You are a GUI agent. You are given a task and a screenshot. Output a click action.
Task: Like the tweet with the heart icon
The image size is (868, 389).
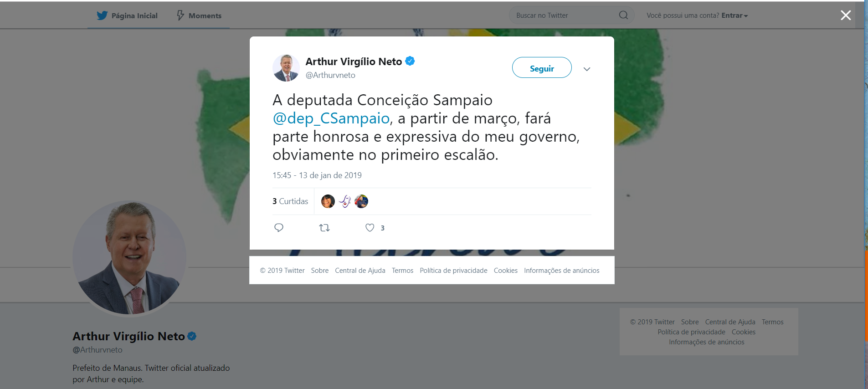370,228
